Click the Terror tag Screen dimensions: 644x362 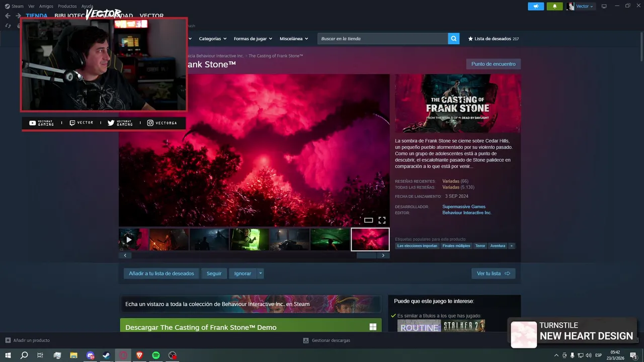tap(480, 246)
